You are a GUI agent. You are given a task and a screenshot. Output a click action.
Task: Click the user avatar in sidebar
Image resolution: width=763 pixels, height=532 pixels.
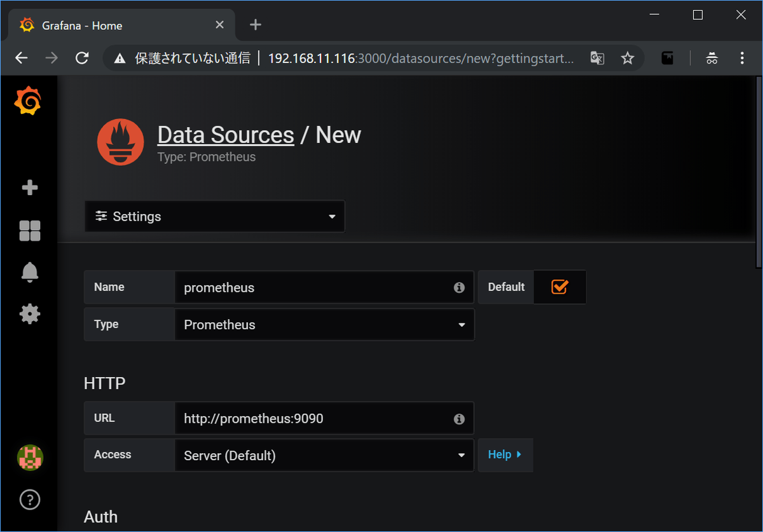pyautogui.click(x=30, y=458)
